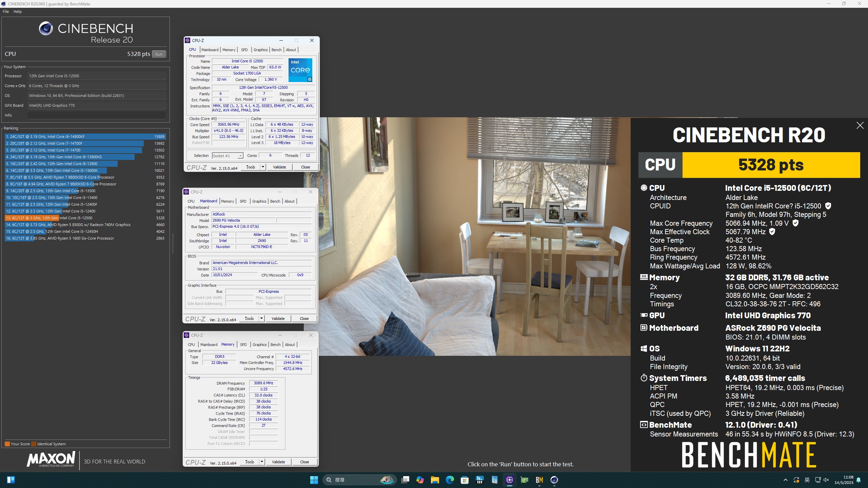Image resolution: width=868 pixels, height=488 pixels.
Task: Open the Socket #1 selection dropdown
Action: tap(228, 156)
